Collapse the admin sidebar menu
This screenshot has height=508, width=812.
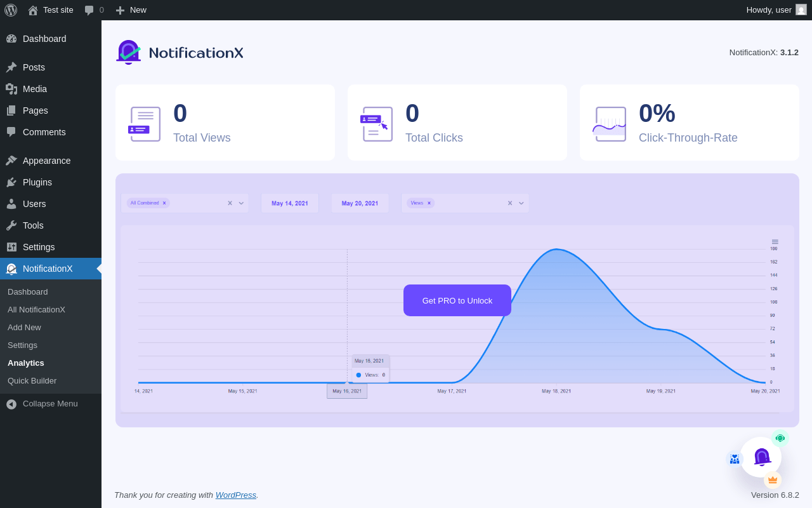click(x=51, y=404)
